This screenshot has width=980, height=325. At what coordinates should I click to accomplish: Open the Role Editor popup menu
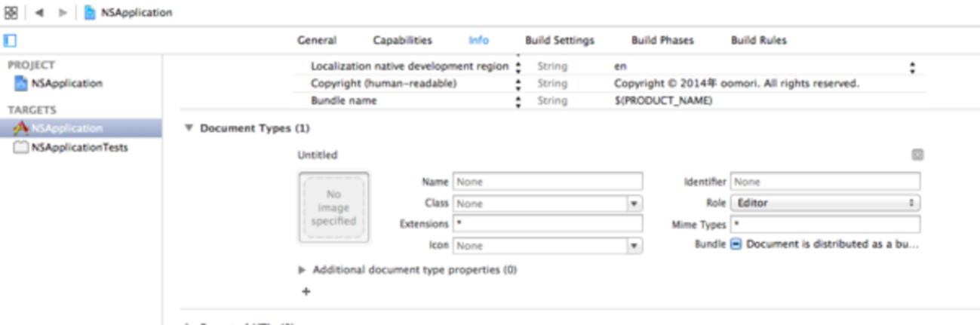click(x=825, y=203)
